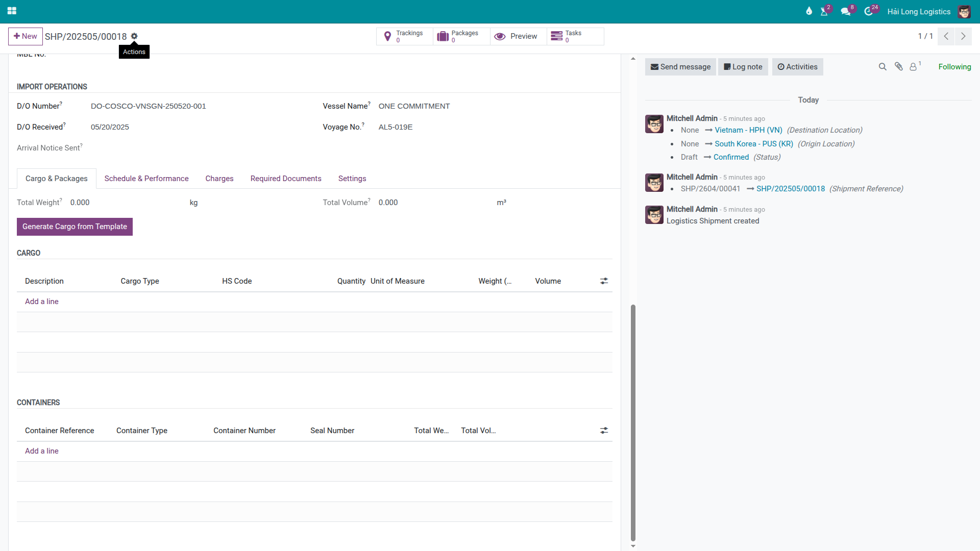This screenshot has height=551, width=980.
Task: Add a line in the Cargo table
Action: [42, 302]
